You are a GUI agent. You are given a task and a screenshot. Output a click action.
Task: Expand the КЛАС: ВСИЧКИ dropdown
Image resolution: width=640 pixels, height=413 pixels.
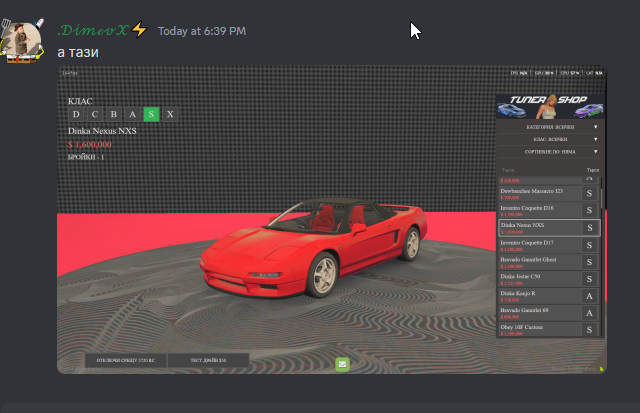[x=550, y=139]
